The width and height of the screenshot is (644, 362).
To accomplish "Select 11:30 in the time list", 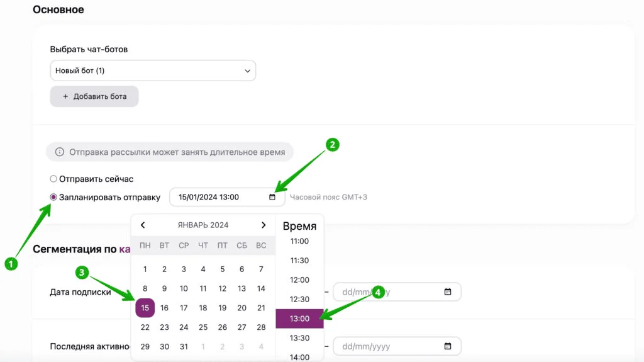I will (x=299, y=261).
